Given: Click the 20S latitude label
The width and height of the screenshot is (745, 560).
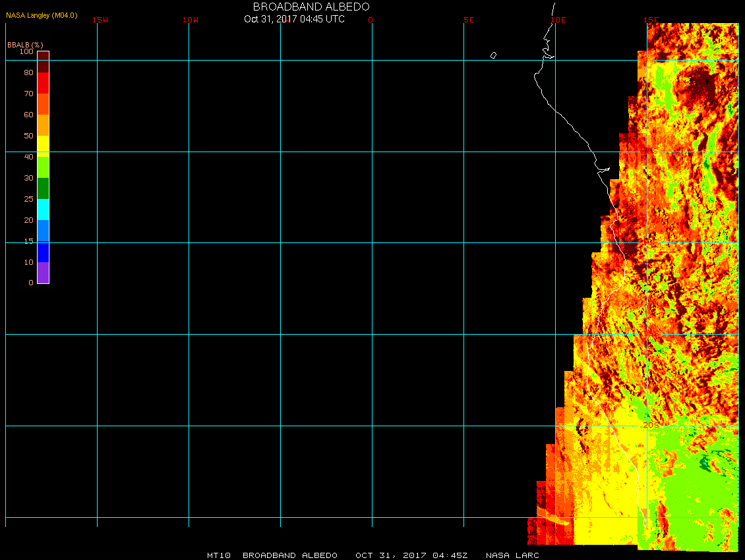Looking at the screenshot, I should coord(650,426).
